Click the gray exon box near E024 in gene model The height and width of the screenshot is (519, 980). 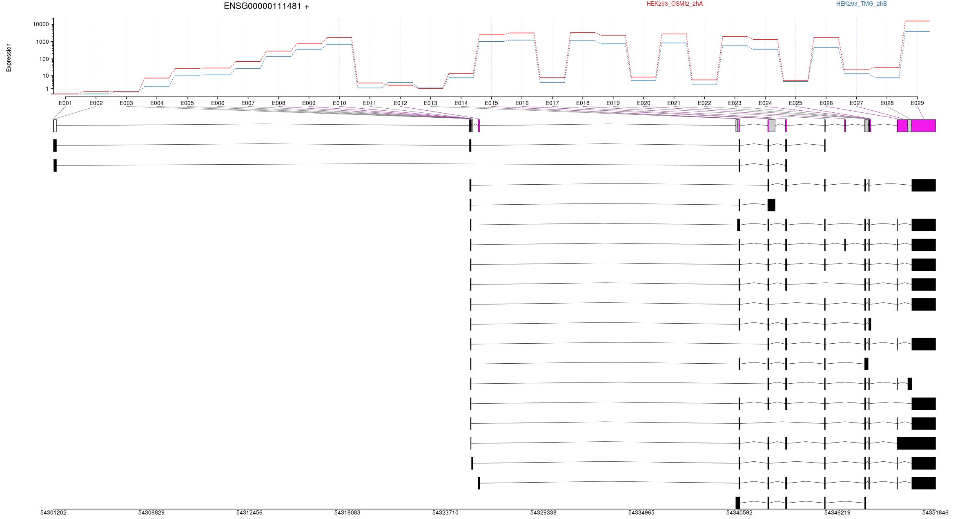(772, 125)
